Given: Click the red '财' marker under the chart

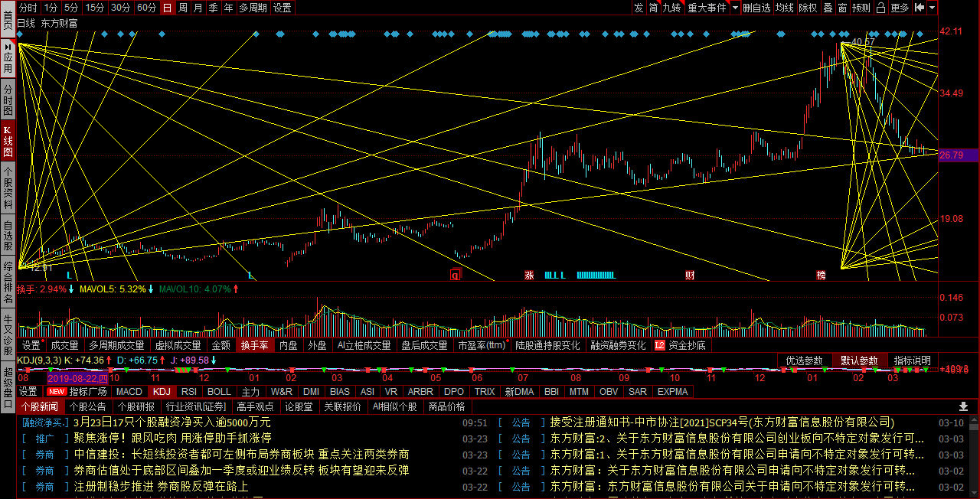Looking at the screenshot, I should [x=690, y=275].
